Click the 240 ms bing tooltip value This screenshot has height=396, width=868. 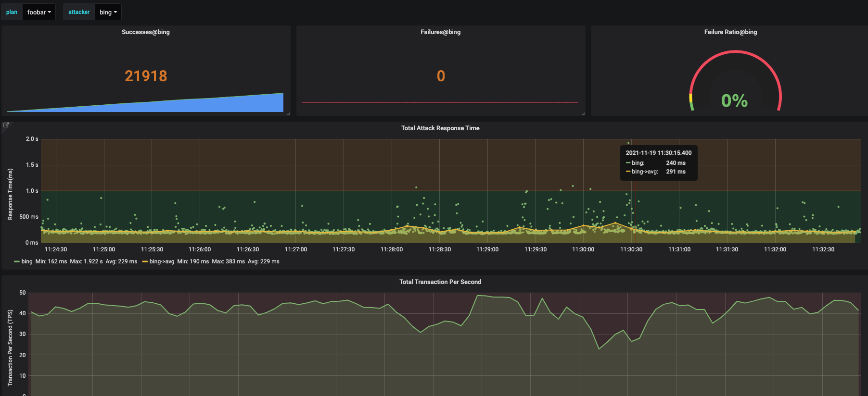coord(676,163)
